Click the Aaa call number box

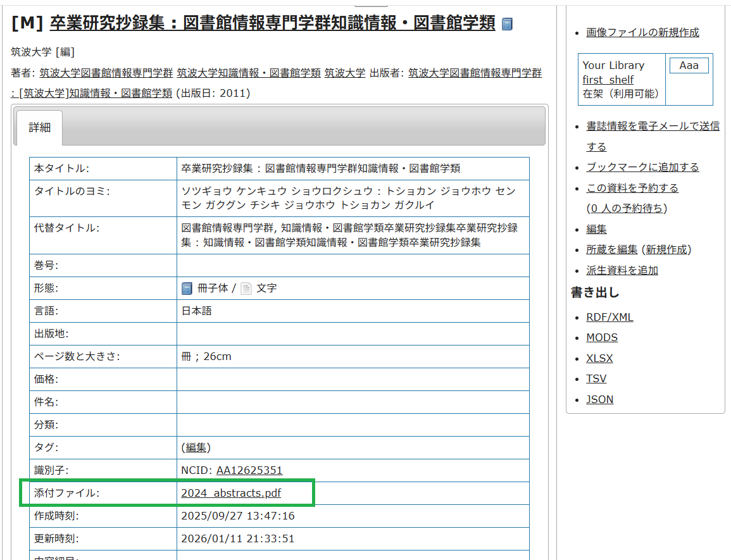[x=689, y=65]
